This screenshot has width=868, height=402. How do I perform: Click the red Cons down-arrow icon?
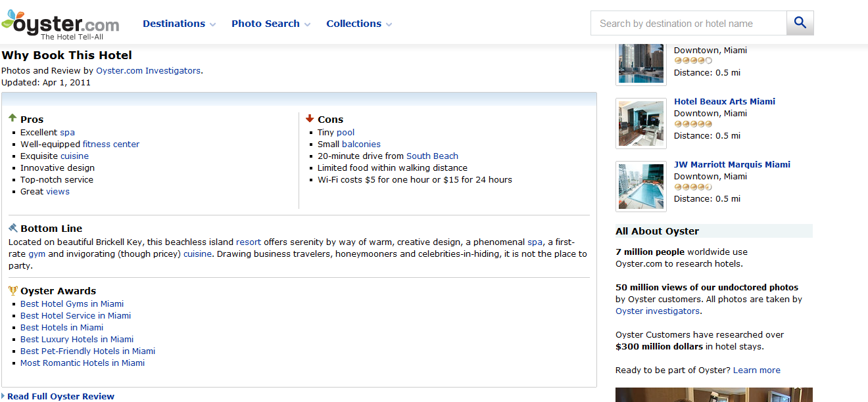click(310, 118)
